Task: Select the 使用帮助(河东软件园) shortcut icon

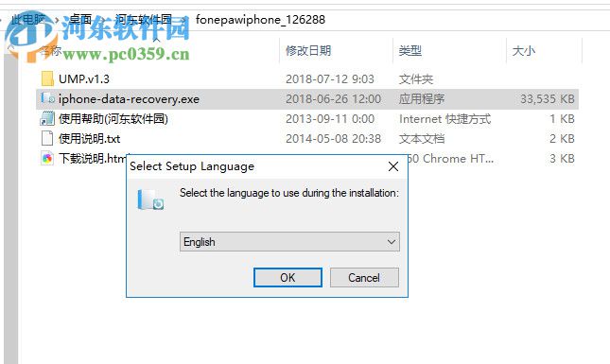Action: point(47,118)
